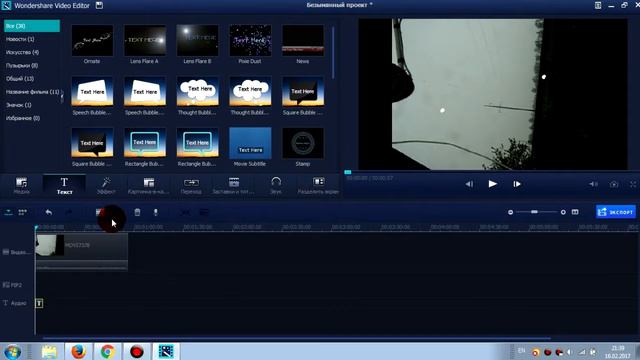Click the text library vertical scrollbar
Screen dimensions: 640x360
[x=333, y=53]
